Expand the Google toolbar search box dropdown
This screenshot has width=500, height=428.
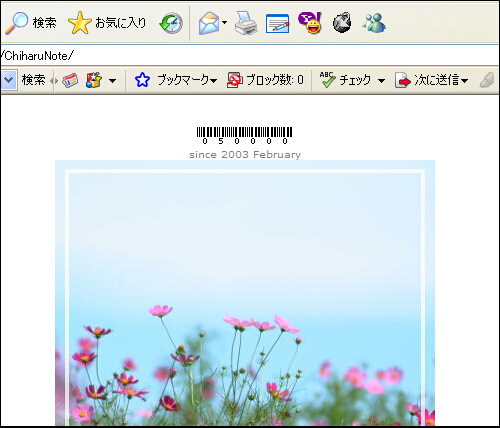pos(8,80)
